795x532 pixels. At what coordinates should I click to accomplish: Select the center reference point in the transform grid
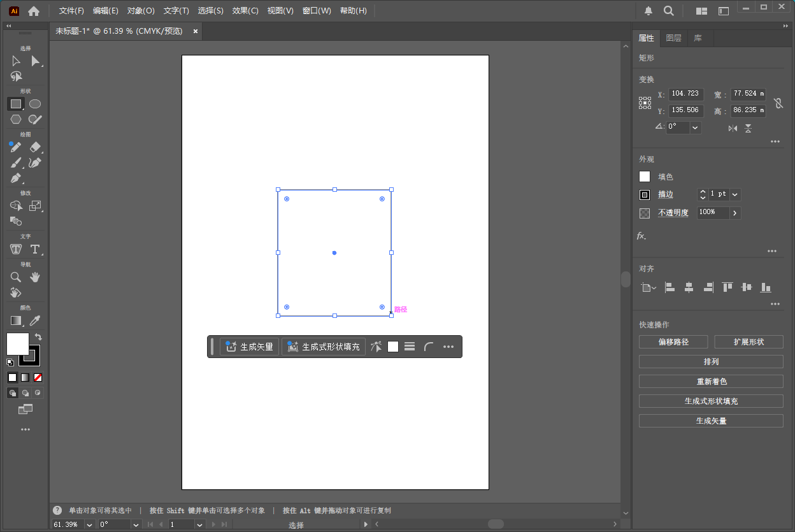click(x=645, y=103)
